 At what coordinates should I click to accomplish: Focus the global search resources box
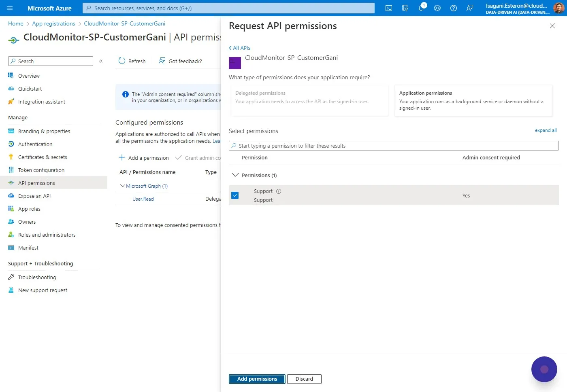[229, 8]
